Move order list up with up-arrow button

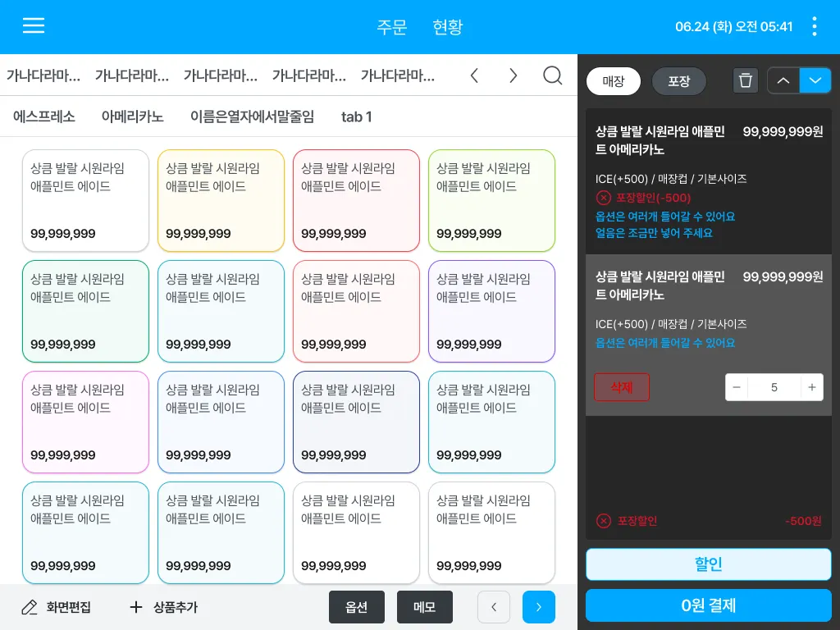click(x=783, y=81)
